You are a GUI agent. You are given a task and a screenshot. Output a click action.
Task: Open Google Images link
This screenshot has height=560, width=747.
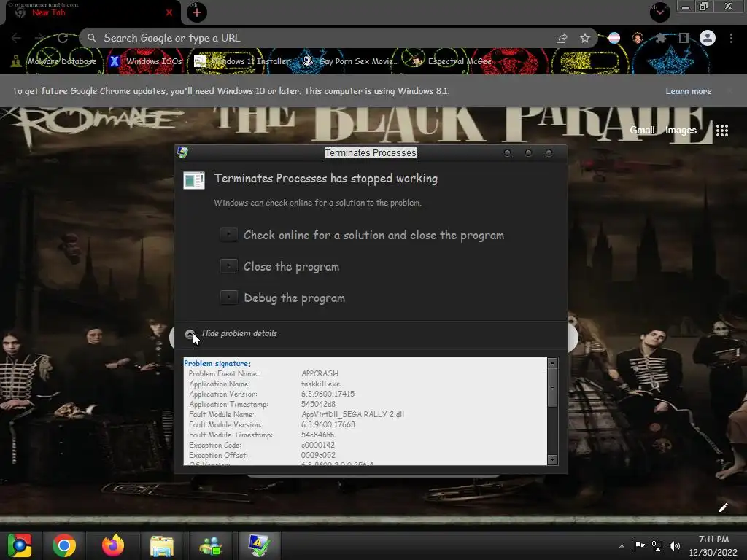[x=681, y=130]
